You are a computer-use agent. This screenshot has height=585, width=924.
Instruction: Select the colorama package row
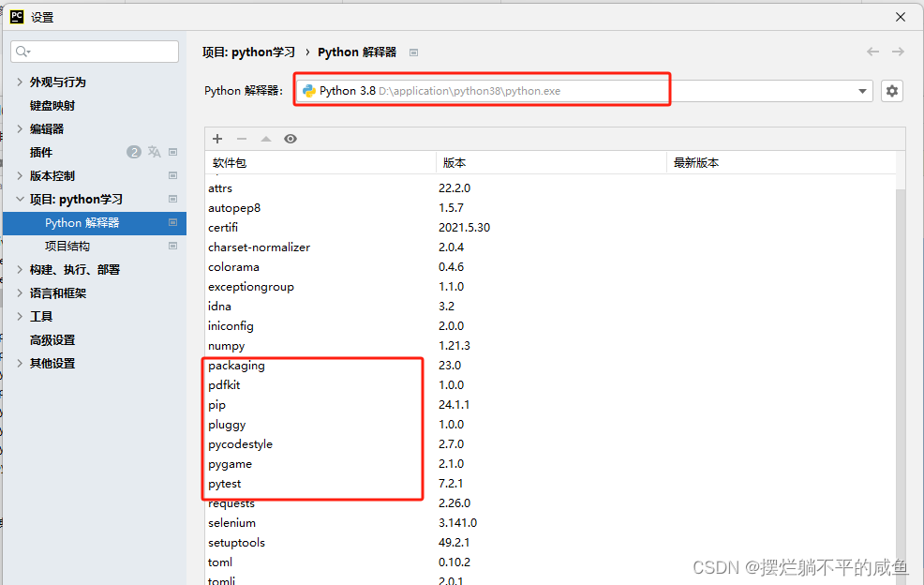(550, 266)
